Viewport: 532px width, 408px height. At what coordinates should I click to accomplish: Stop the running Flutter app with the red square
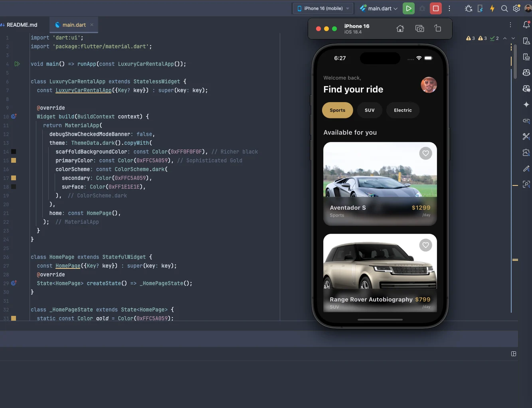435,8
